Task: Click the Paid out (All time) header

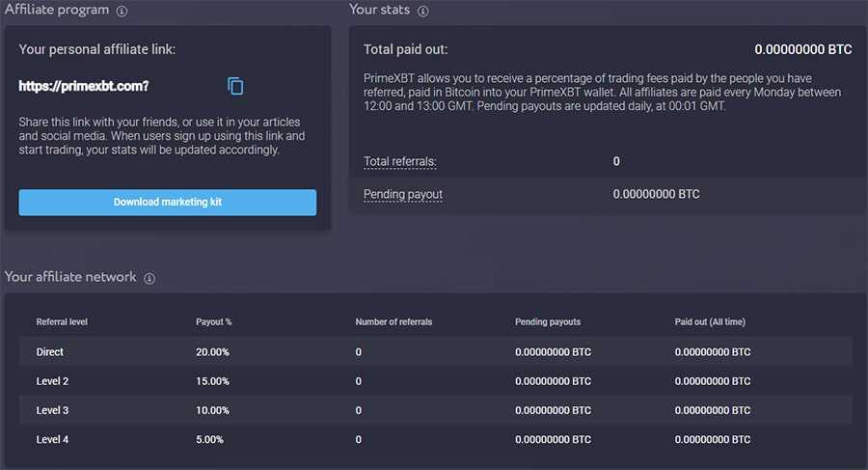Action: [x=710, y=321]
